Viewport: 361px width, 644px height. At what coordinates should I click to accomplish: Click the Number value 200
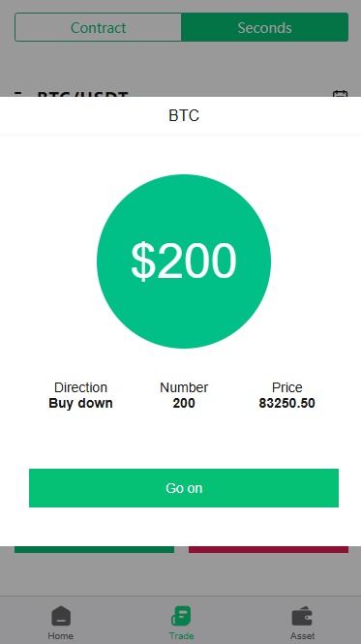[184, 403]
